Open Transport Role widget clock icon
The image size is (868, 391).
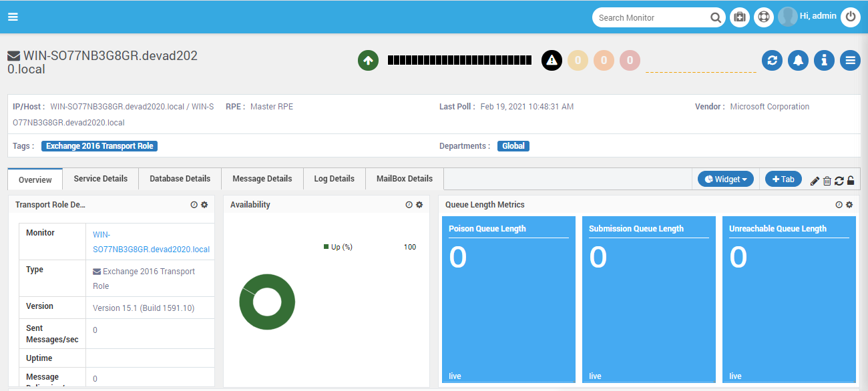(194, 205)
